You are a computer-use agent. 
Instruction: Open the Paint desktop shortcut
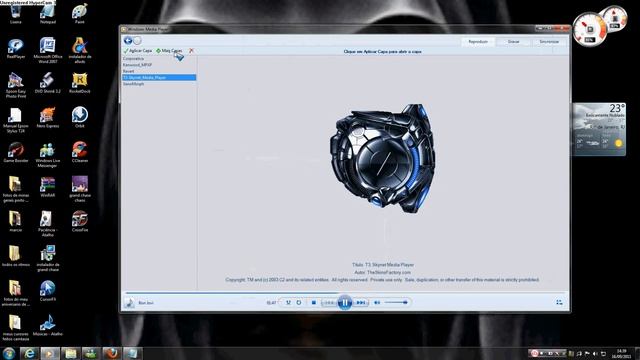point(80,13)
